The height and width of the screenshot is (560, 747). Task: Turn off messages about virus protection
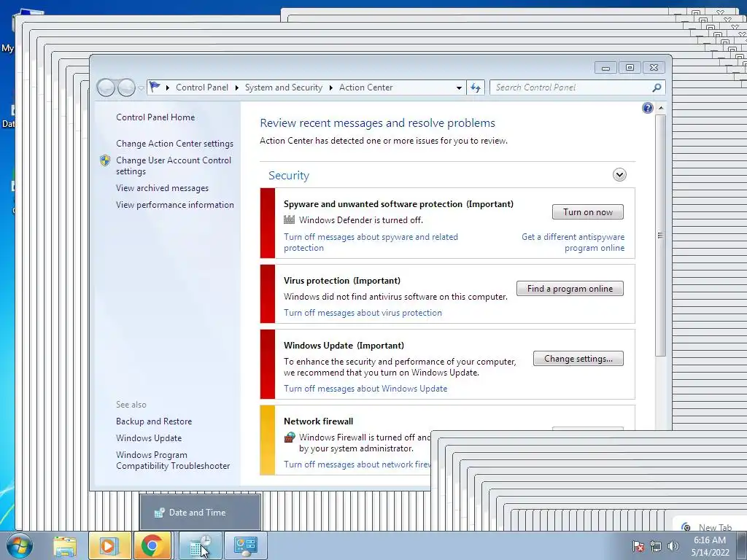click(363, 313)
